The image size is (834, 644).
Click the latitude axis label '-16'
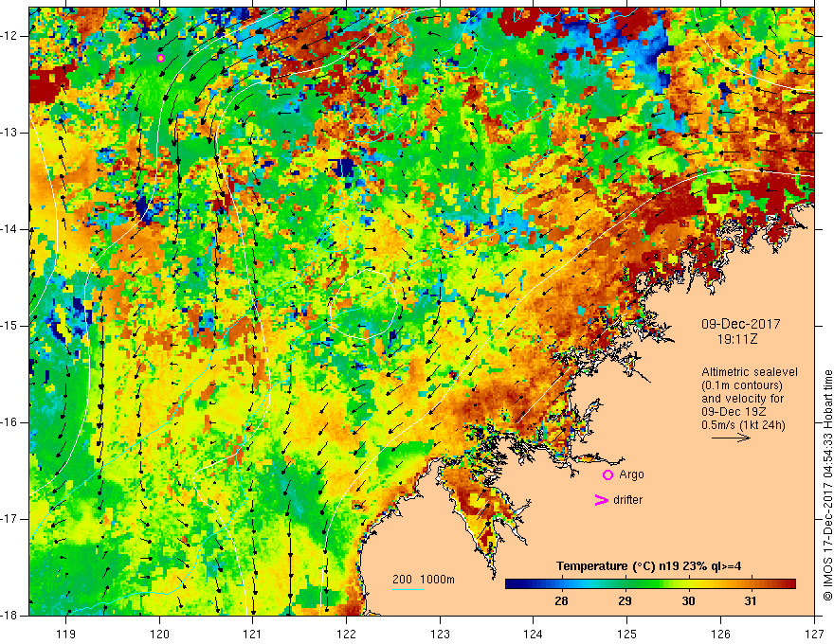[x=9, y=422]
